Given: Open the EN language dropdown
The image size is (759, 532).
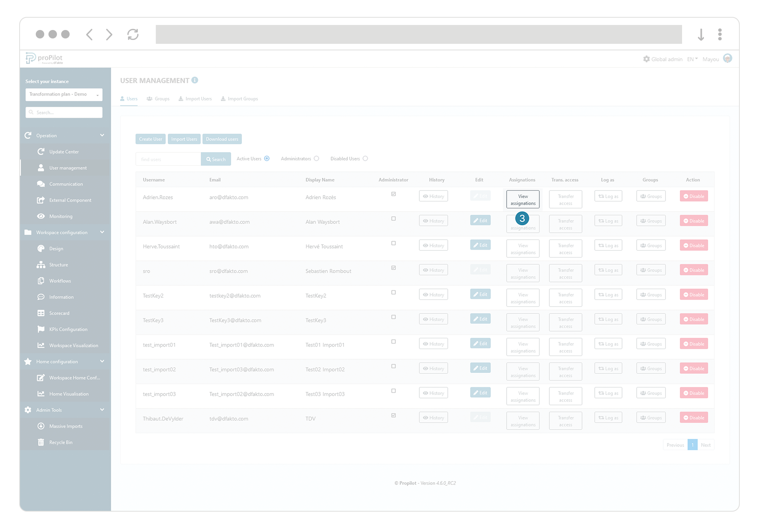Looking at the screenshot, I should (x=692, y=59).
